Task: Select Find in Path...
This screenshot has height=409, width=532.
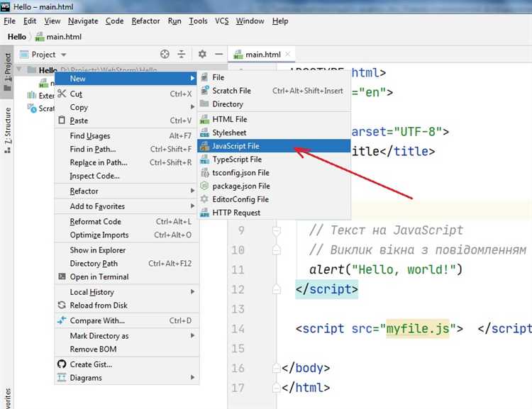Action: point(127,149)
